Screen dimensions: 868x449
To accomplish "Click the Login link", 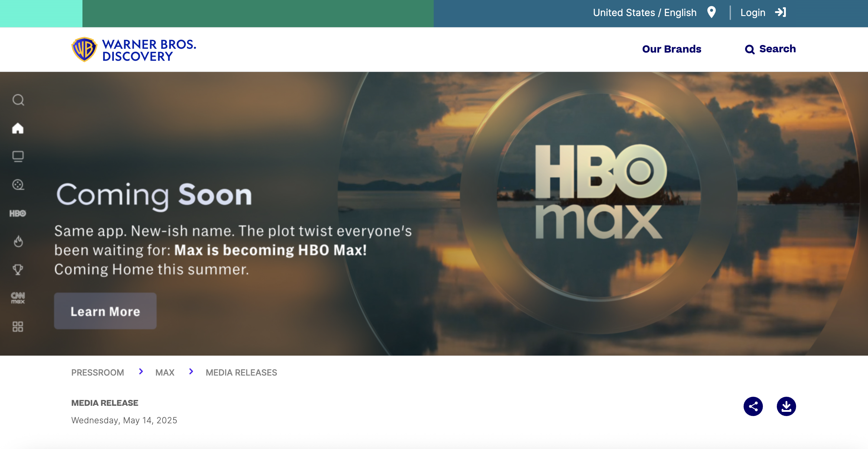I will tap(753, 13).
